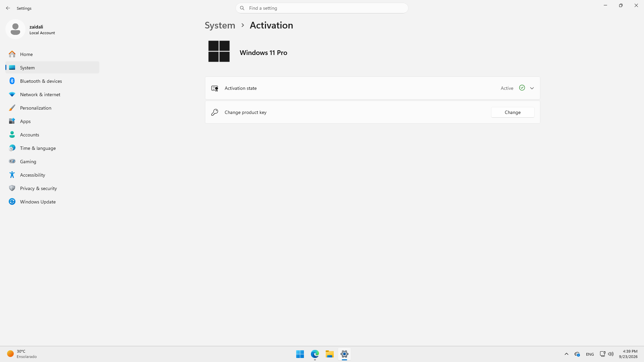Select System in the sidebar
The image size is (644, 362).
[x=52, y=67]
